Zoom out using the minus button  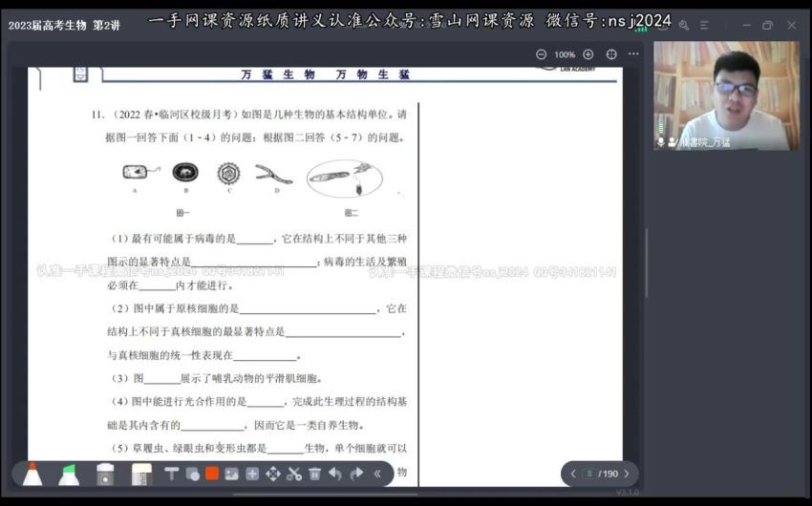(542, 54)
